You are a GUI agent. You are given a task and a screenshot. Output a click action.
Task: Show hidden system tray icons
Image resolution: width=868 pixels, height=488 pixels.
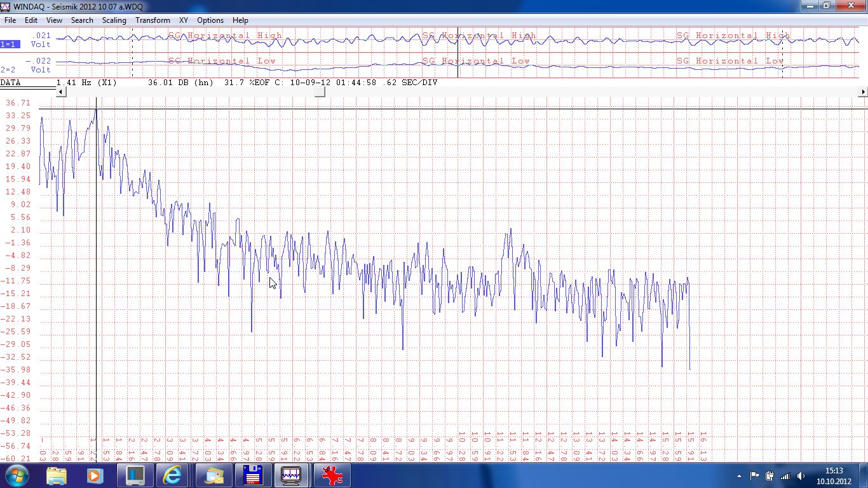pyautogui.click(x=739, y=476)
